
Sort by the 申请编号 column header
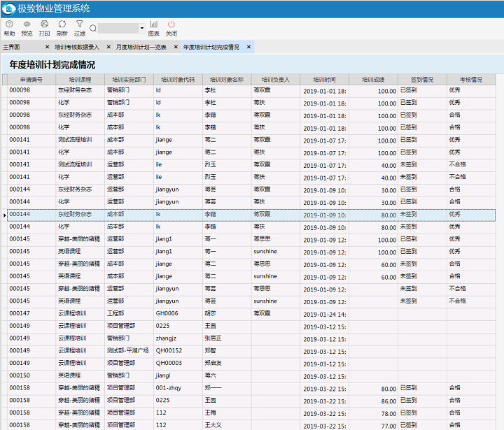(x=31, y=80)
